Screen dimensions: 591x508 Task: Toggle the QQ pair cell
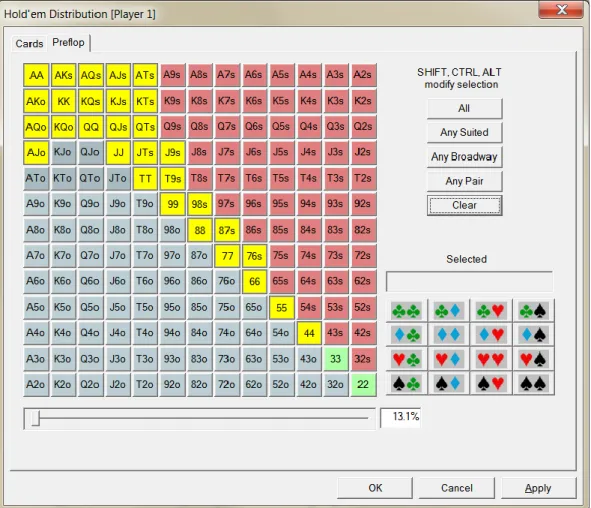[x=91, y=127]
